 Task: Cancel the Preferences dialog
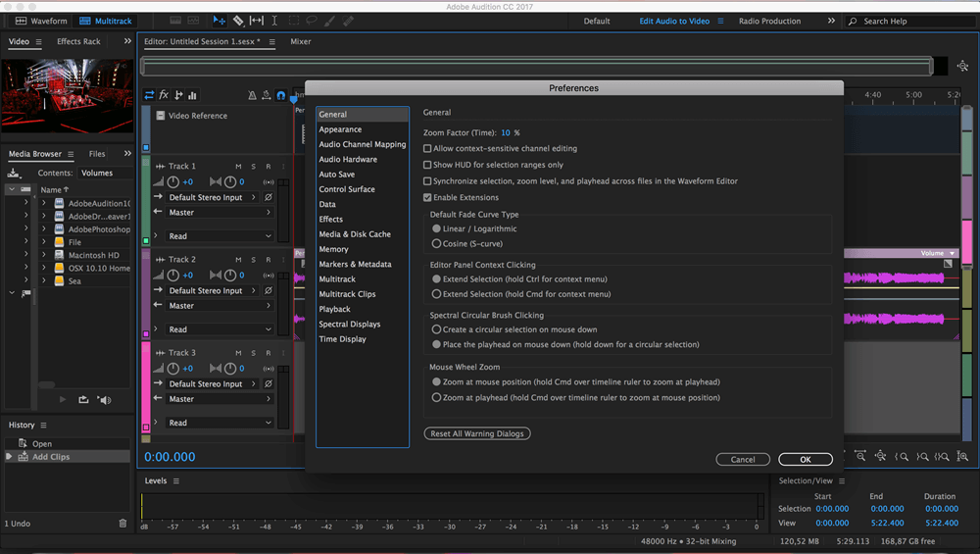point(743,460)
